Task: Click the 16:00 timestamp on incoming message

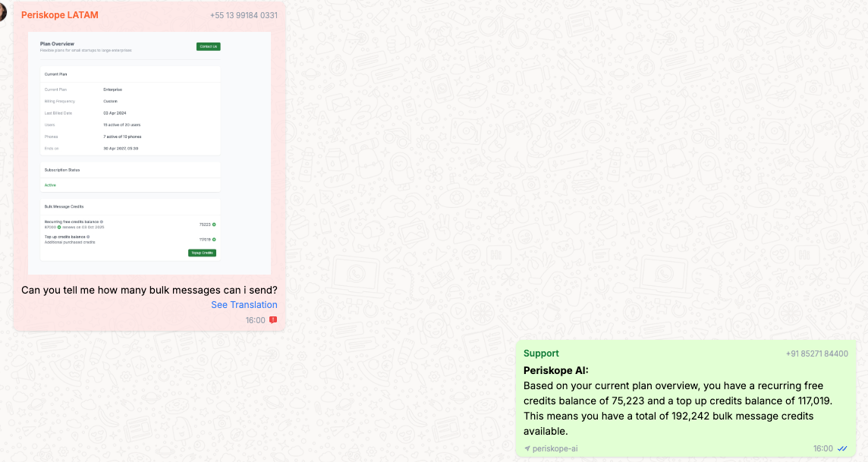Action: point(255,320)
